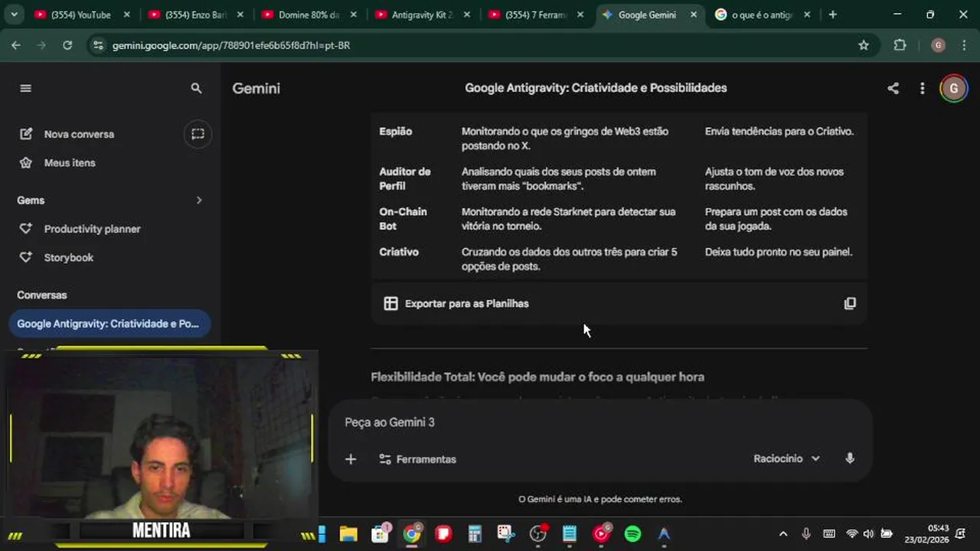Click 'Deixa tudo pronto no seu painel.' cell
The image size is (980, 551).
point(779,252)
